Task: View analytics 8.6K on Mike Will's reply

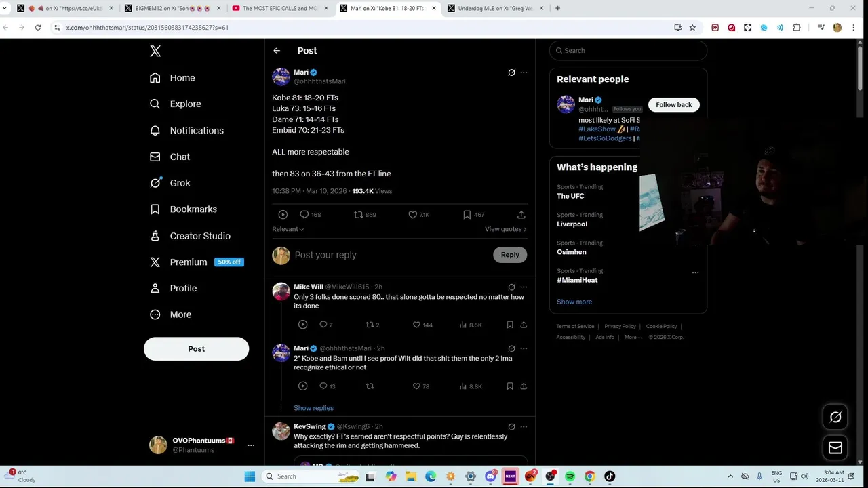Action: [471, 325]
